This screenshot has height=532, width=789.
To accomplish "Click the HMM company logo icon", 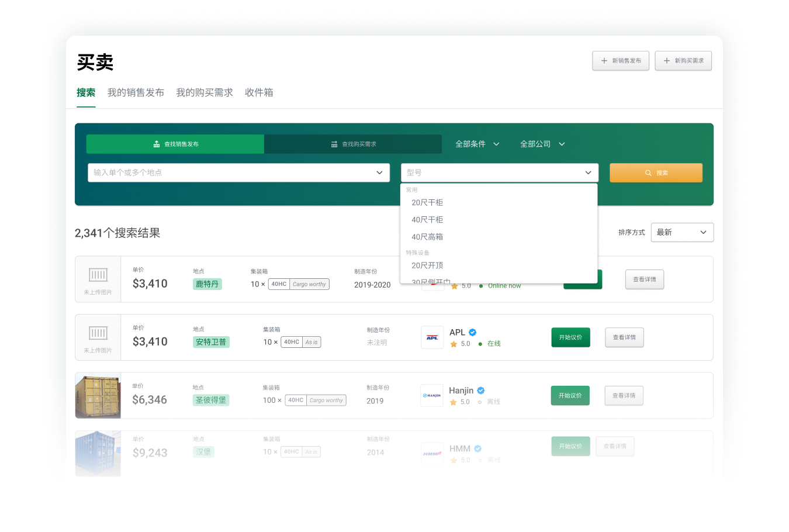I will pos(432,454).
